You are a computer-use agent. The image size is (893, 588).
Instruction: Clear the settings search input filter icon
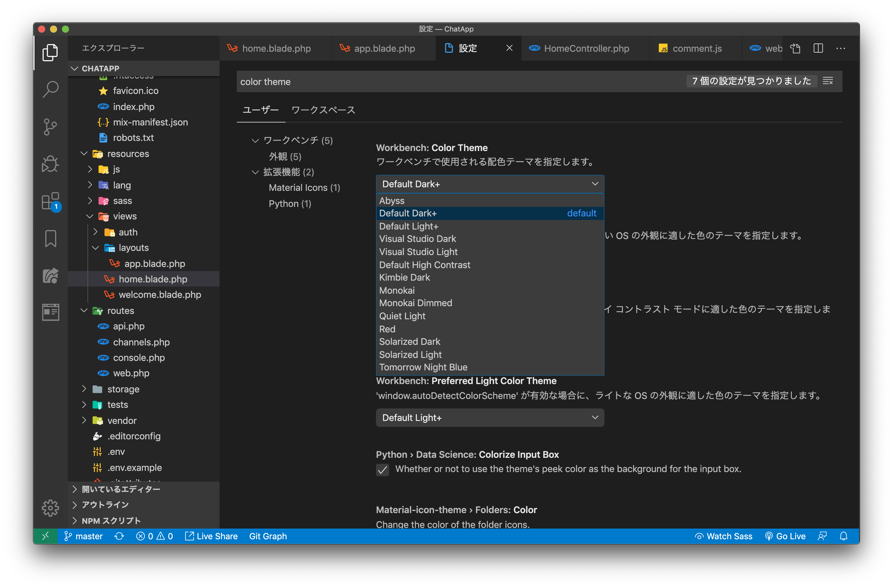point(828,81)
